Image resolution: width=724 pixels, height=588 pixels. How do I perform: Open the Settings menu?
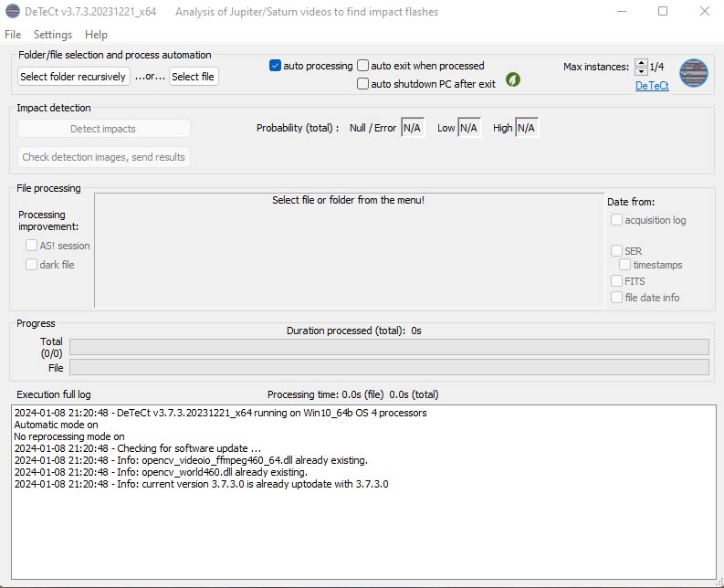click(53, 35)
